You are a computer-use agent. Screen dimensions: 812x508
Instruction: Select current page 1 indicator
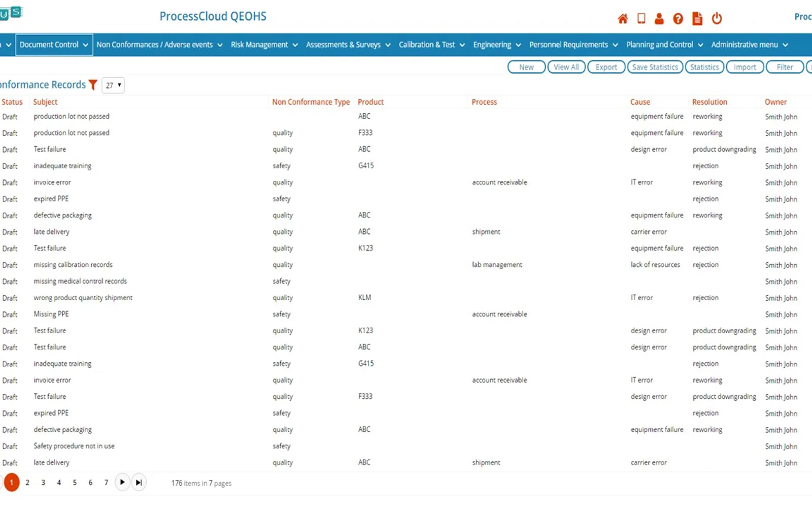pos(11,482)
